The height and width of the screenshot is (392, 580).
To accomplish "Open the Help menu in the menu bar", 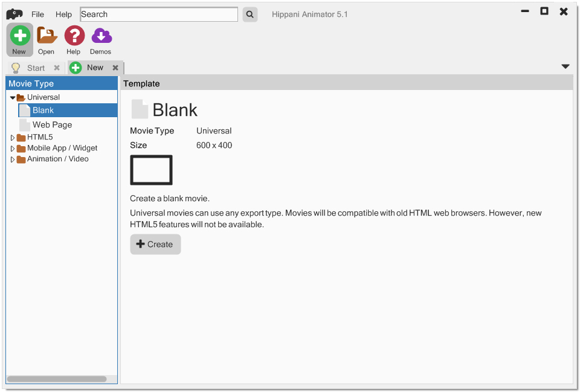I will pyautogui.click(x=63, y=14).
